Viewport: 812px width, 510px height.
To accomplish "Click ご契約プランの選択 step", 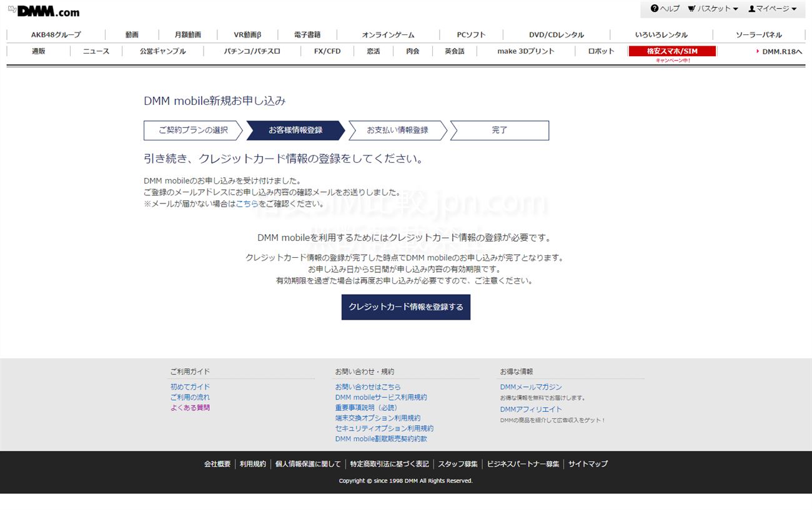I will [193, 130].
